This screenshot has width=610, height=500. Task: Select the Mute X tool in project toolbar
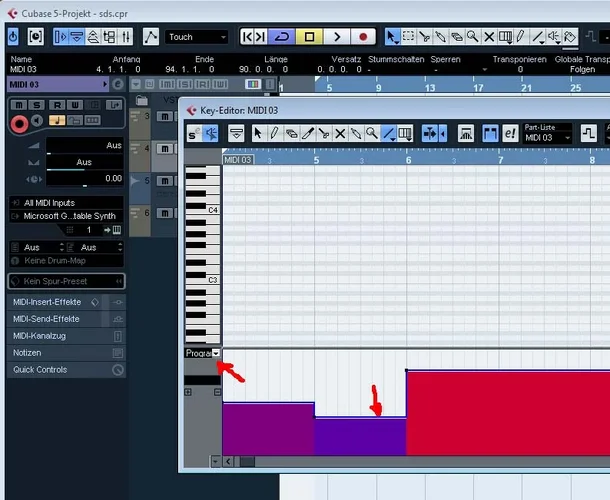tap(489, 37)
